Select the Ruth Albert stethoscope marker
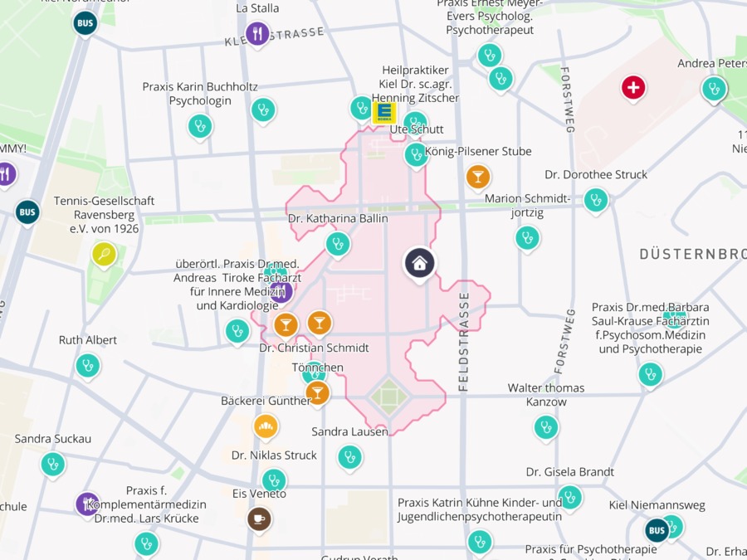 88,366
